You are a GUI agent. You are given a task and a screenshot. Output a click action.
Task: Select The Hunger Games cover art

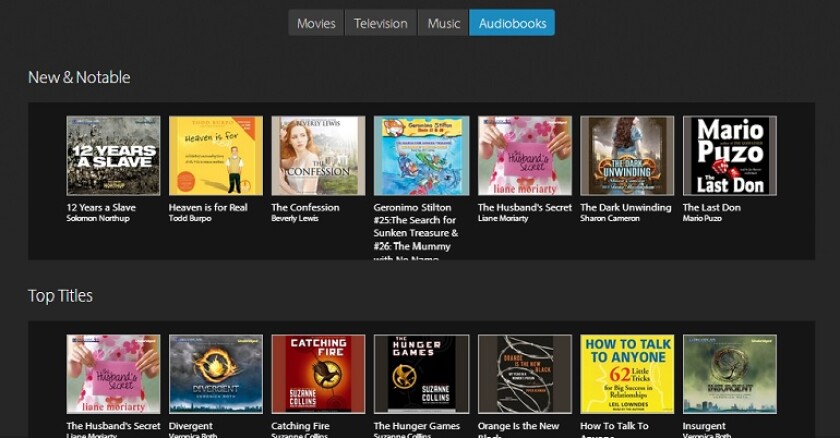421,374
